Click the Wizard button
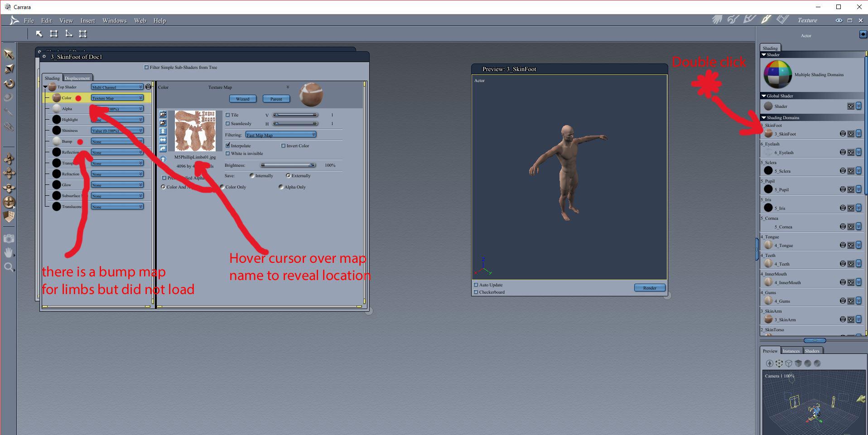868x435 pixels. coord(243,99)
